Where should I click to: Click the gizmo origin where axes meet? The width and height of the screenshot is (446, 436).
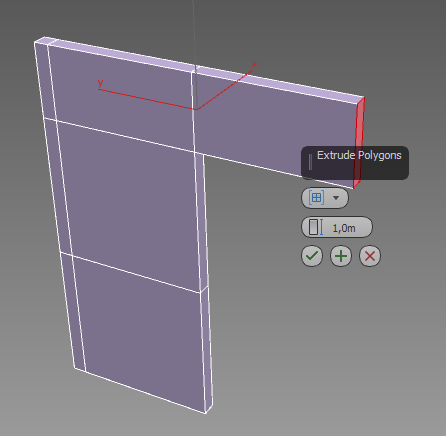click(x=197, y=109)
